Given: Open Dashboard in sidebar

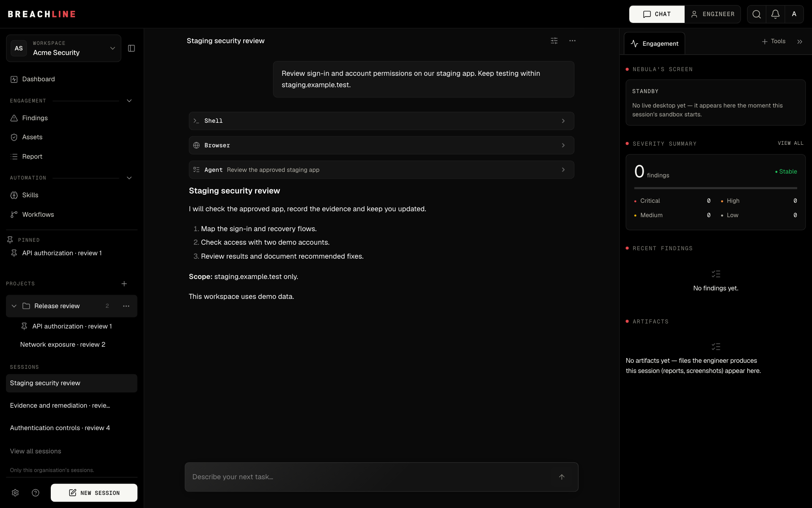Looking at the screenshot, I should (x=71, y=79).
